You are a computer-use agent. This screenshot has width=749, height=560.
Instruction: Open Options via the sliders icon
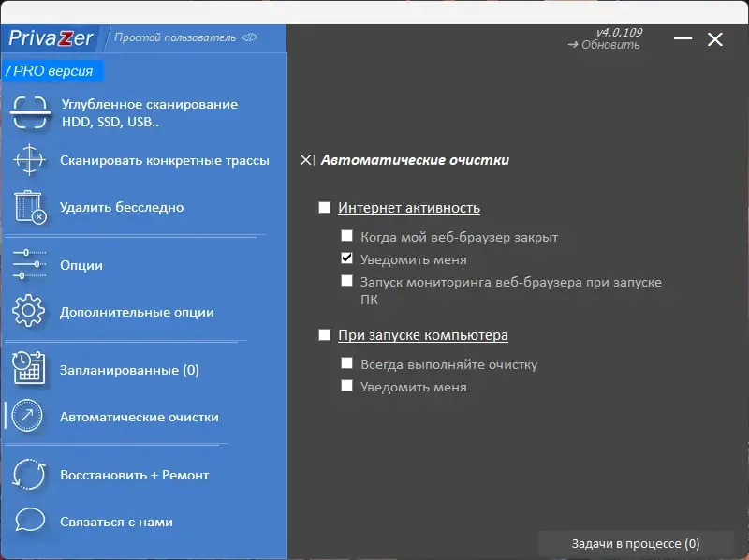coord(31,265)
